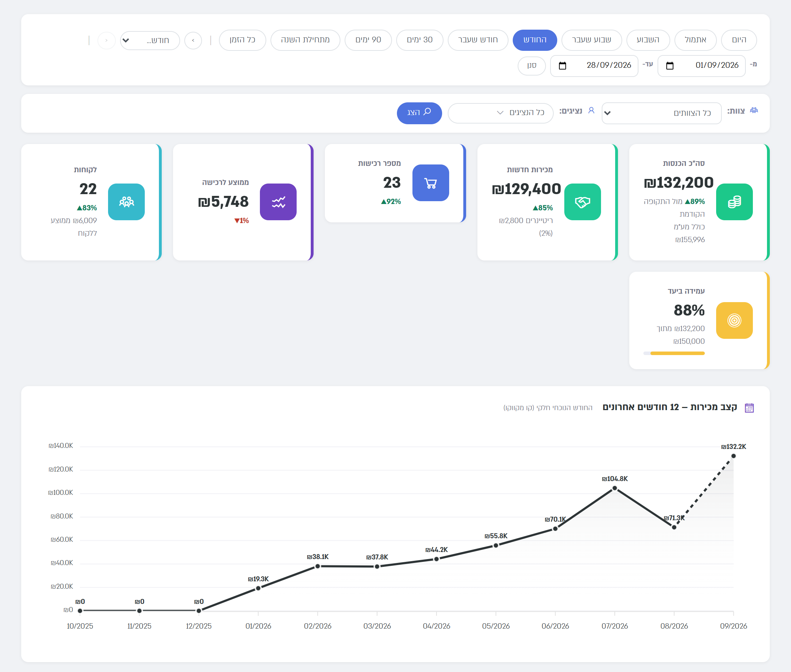The width and height of the screenshot is (791, 672).
Task: Click the purple trend icon on average purchase card
Action: pos(278,202)
